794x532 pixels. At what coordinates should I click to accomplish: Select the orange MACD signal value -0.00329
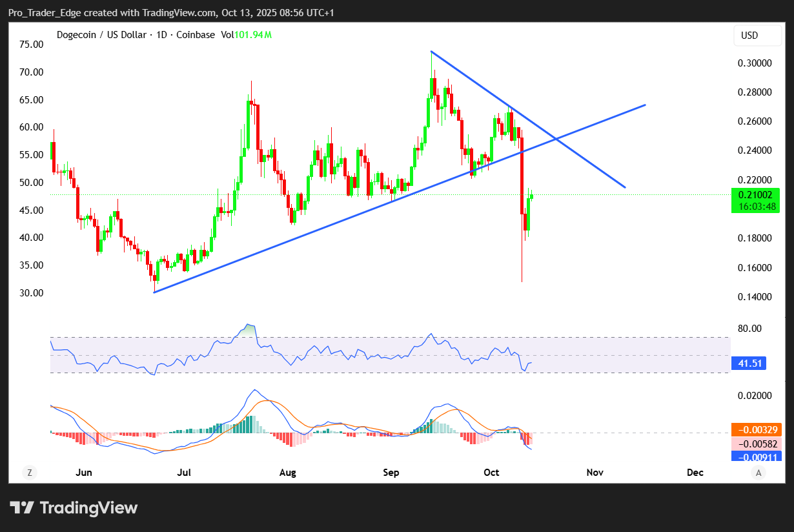(756, 429)
